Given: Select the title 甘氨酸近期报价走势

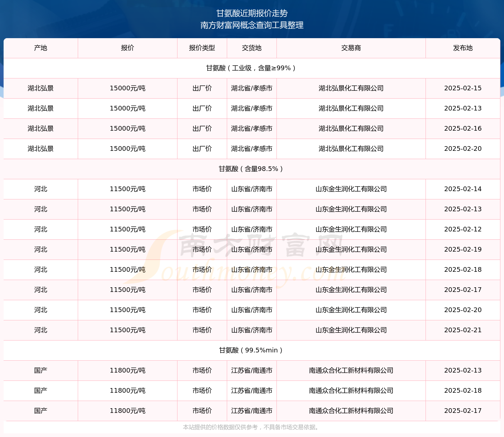Looking at the screenshot, I should pyautogui.click(x=252, y=13).
